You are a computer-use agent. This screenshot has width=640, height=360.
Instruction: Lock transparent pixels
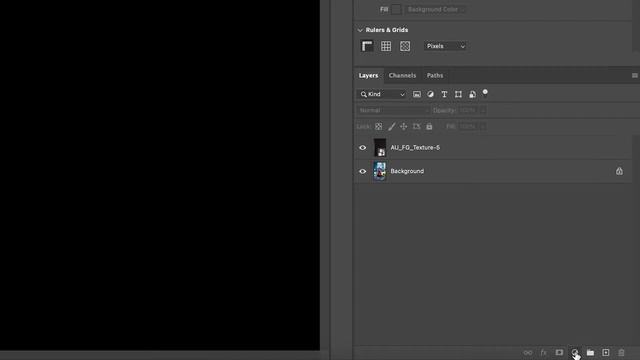click(x=378, y=127)
